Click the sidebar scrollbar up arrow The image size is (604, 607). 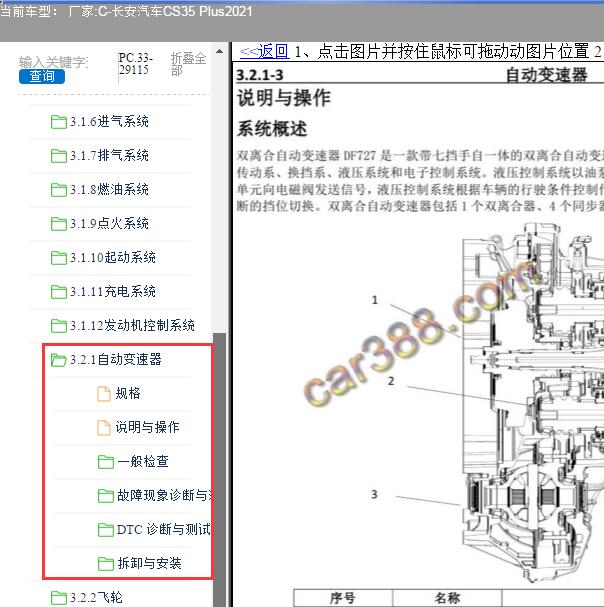tap(220, 51)
